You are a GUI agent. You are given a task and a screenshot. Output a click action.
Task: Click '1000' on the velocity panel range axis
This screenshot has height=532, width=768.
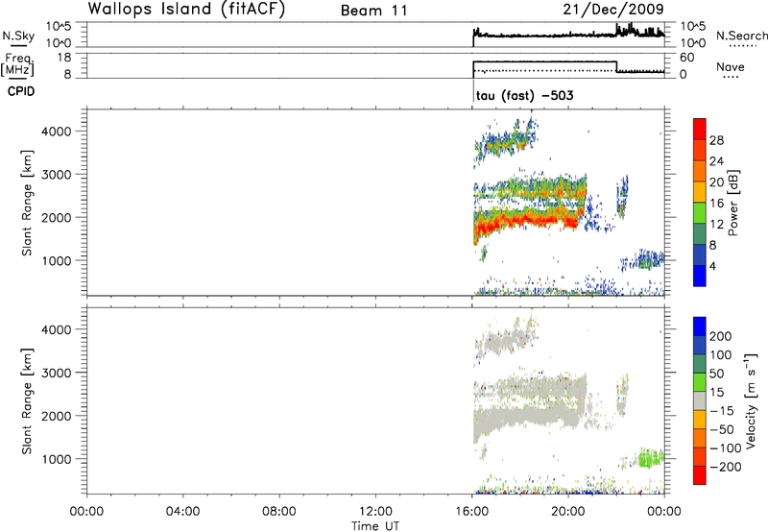pos(57,459)
